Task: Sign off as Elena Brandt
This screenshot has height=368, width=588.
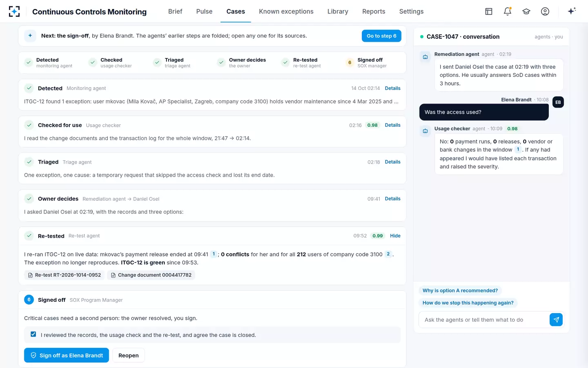Action: (67, 355)
